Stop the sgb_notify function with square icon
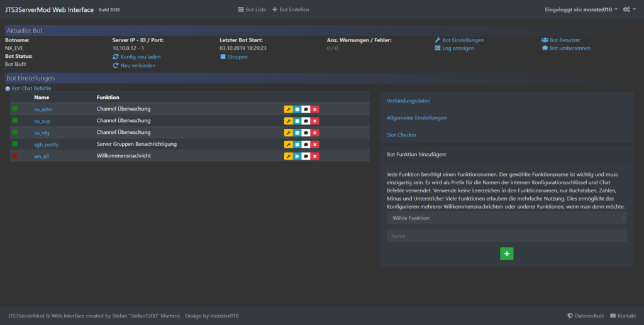644x325 pixels. [297, 145]
